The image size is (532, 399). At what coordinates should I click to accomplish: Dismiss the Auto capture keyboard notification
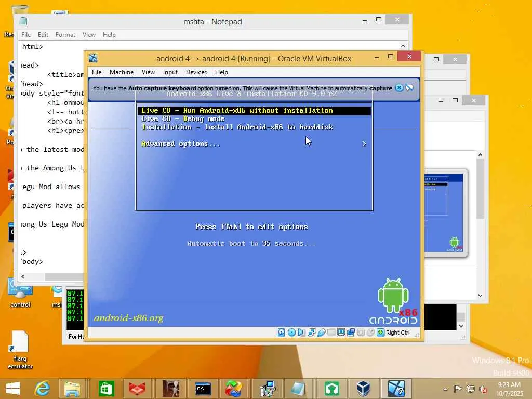(400, 88)
